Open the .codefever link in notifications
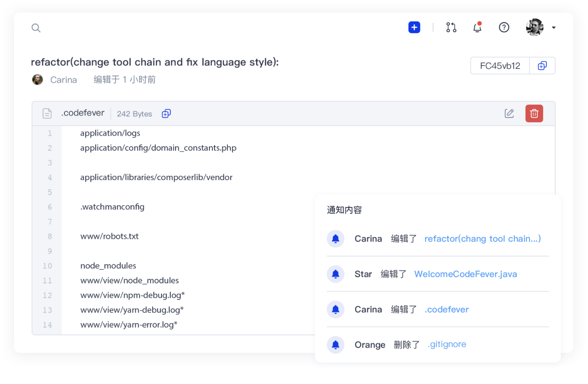Viewport: 588px width, 384px height. pos(447,309)
